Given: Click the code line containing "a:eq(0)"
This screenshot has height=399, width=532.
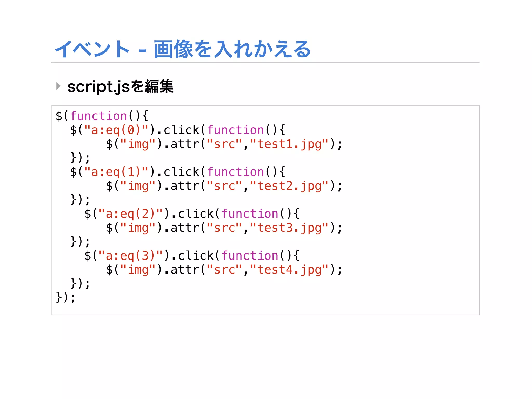Looking at the screenshot, I should click(178, 130).
